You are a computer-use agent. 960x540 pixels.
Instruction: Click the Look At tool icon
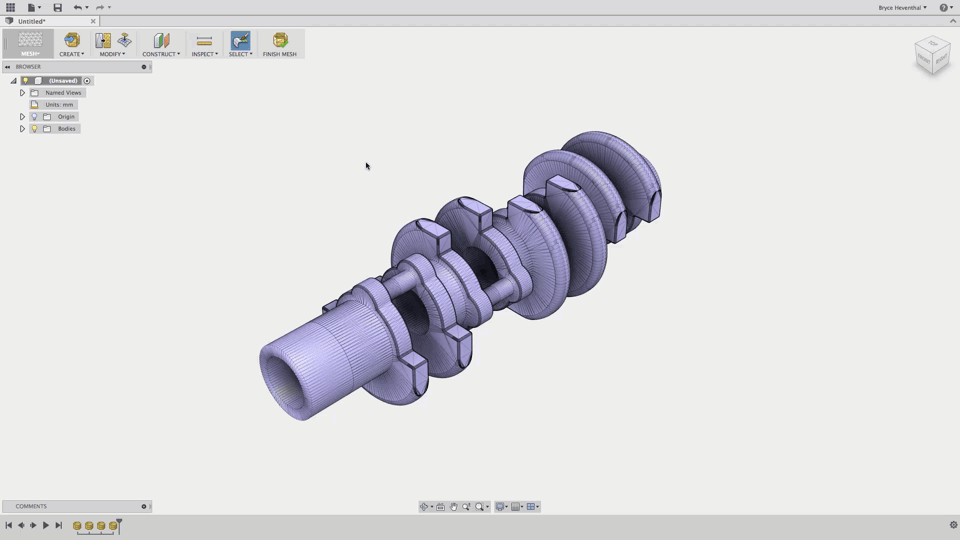440,506
